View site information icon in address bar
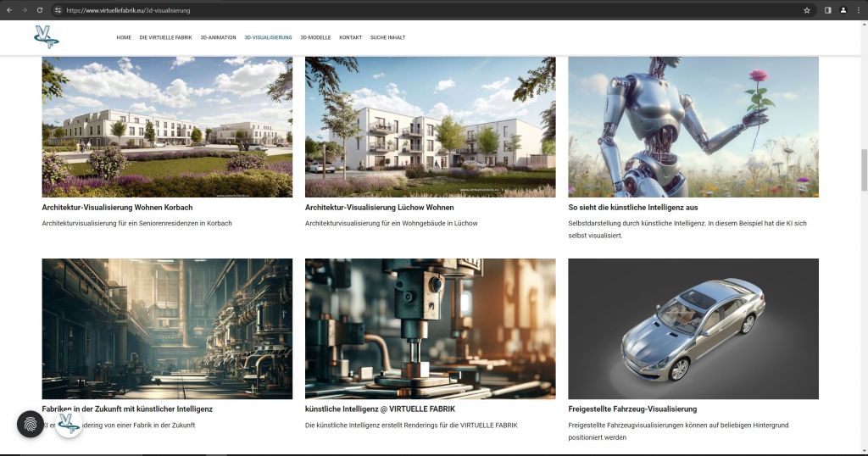868x456 pixels. 58,10
